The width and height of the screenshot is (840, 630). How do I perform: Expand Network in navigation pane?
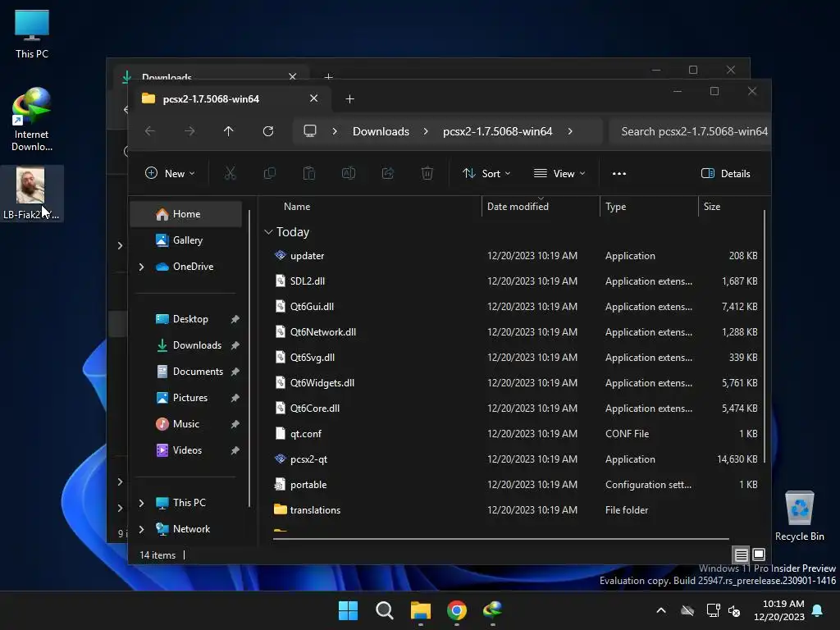pyautogui.click(x=141, y=529)
